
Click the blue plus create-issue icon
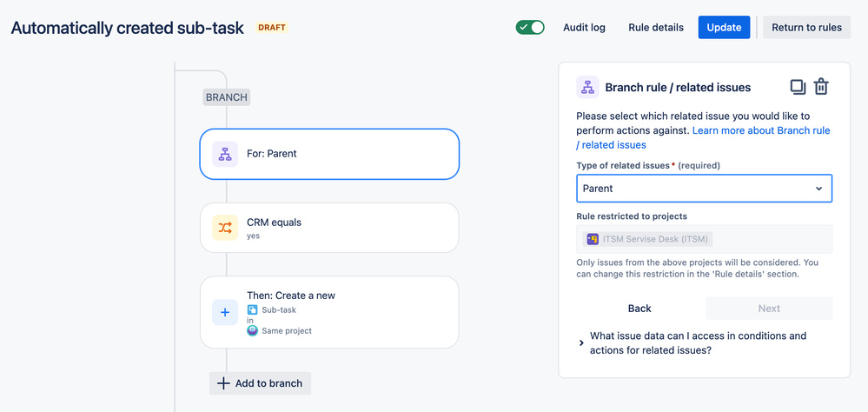(x=225, y=312)
